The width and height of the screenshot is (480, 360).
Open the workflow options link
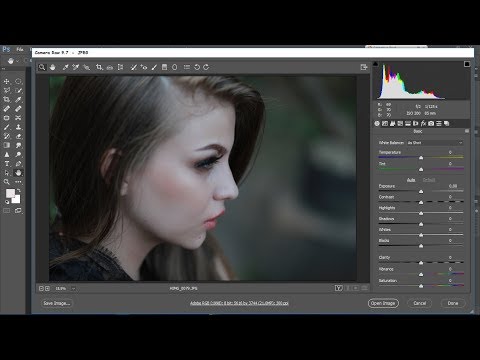point(239,303)
